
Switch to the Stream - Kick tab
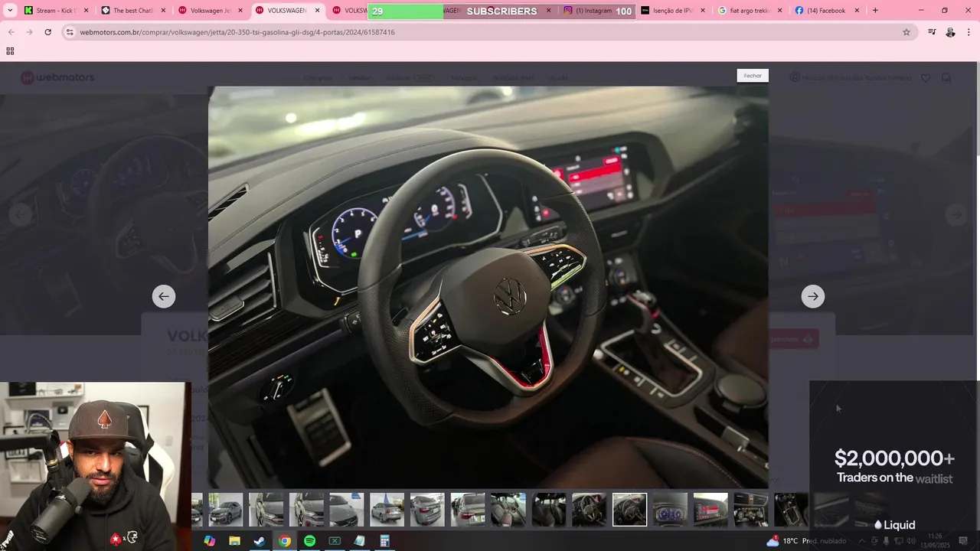point(55,11)
